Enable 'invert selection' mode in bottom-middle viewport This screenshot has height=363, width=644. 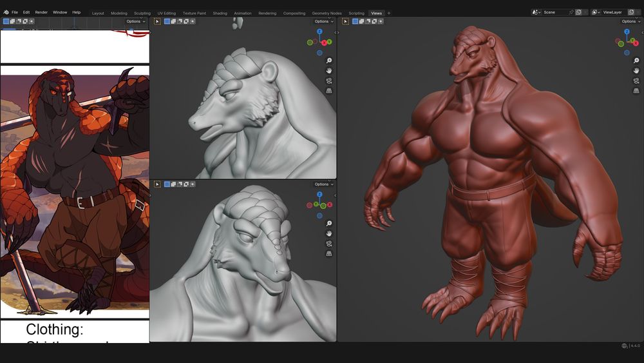coord(186,184)
